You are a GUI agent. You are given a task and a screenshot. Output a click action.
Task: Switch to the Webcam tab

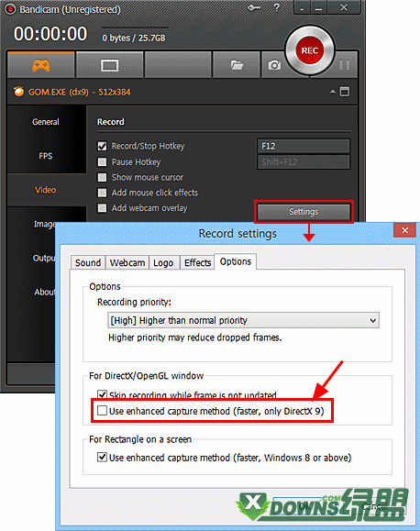point(127,262)
